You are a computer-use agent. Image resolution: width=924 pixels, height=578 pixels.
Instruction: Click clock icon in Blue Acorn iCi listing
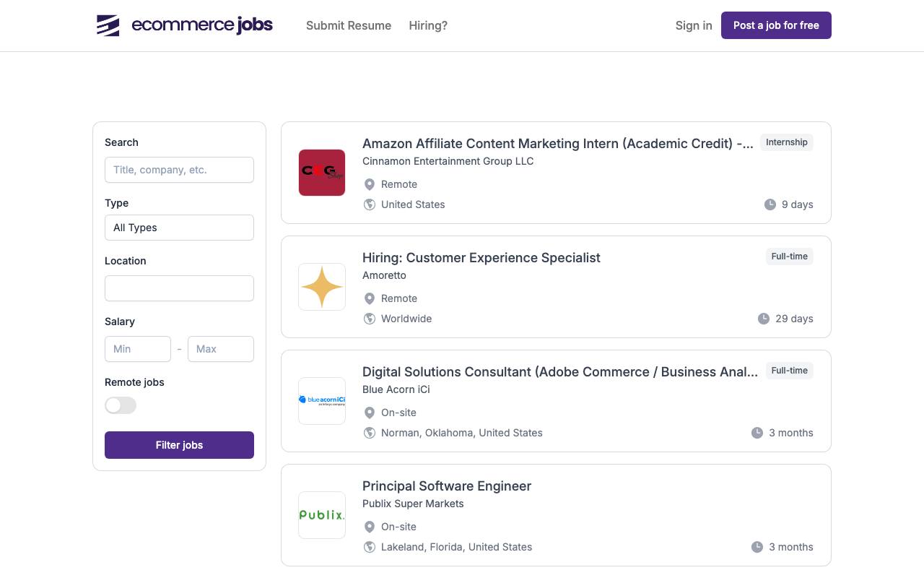coord(757,433)
